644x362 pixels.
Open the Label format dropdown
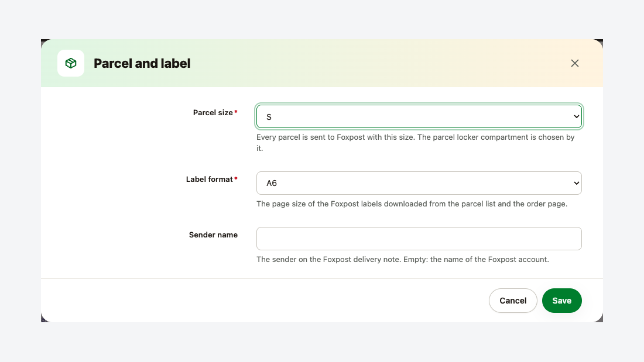pos(419,183)
